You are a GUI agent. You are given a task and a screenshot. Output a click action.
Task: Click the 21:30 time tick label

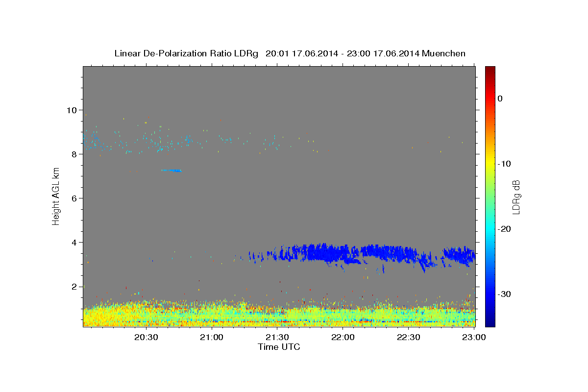click(x=277, y=338)
